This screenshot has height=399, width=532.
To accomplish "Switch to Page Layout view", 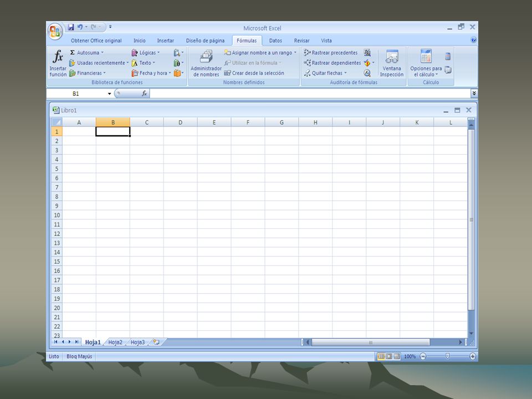I will coord(389,356).
